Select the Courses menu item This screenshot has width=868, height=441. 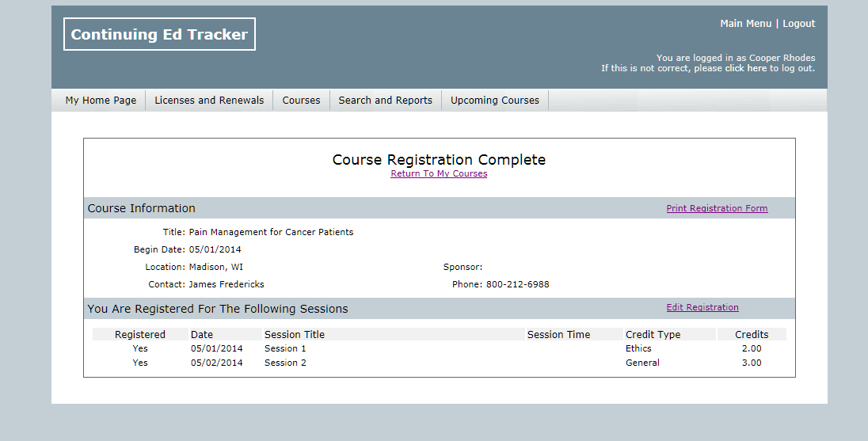pyautogui.click(x=301, y=101)
